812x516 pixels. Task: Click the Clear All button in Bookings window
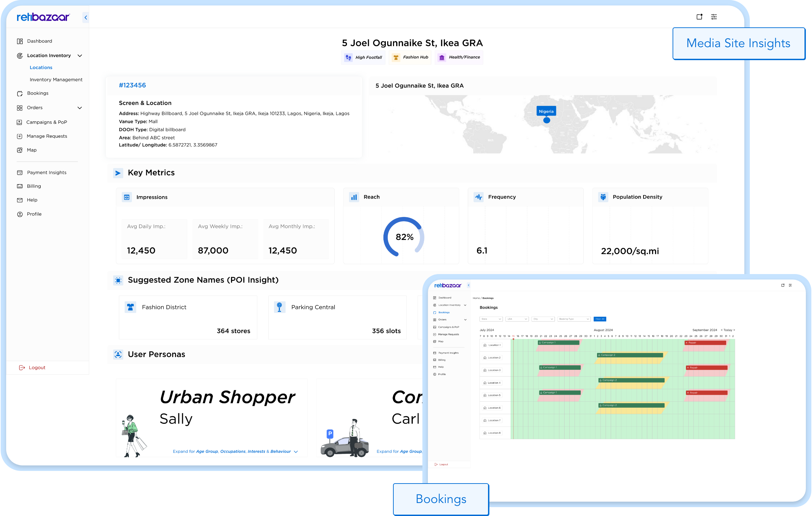click(600, 319)
